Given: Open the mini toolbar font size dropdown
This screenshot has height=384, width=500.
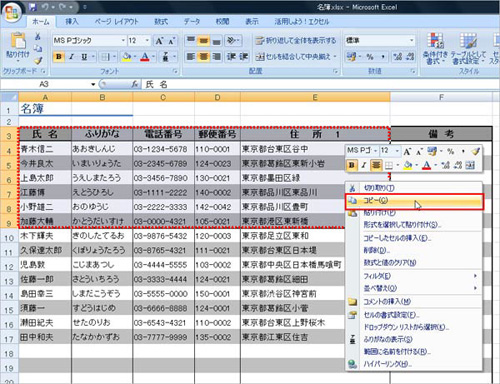Looking at the screenshot, I should [397, 151].
